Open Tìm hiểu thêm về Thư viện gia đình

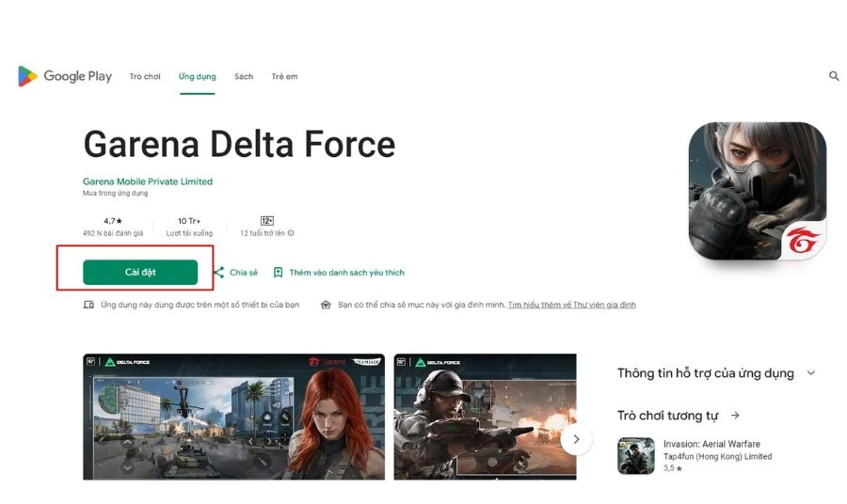571,305
